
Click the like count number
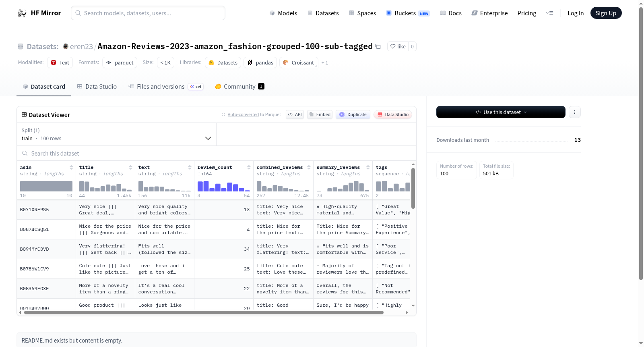coord(412,46)
